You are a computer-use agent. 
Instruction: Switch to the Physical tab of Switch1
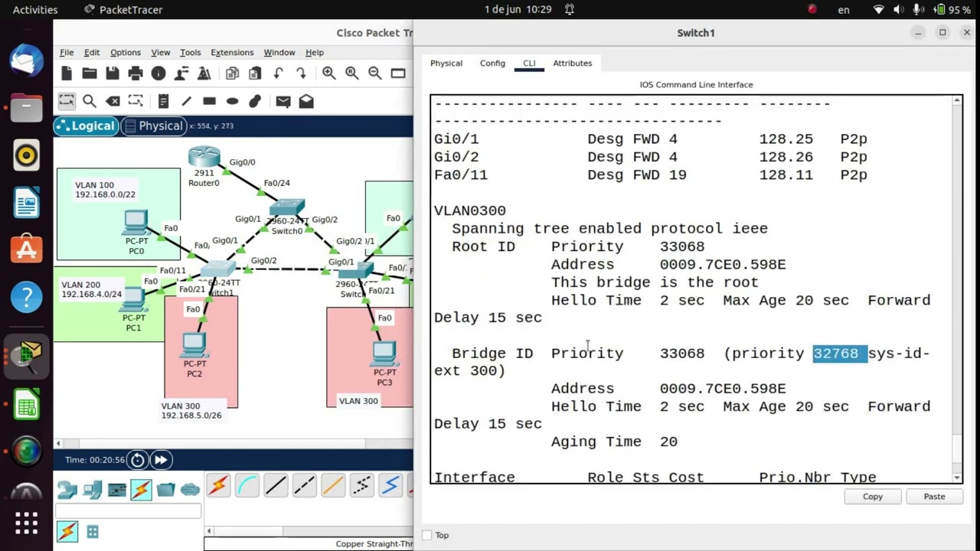446,64
